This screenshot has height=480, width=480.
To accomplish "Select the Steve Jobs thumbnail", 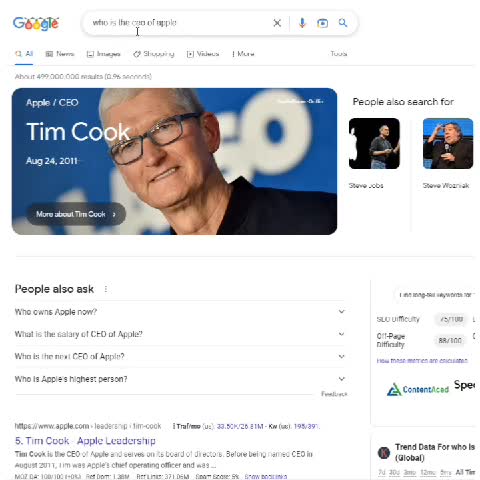I will pyautogui.click(x=374, y=143).
